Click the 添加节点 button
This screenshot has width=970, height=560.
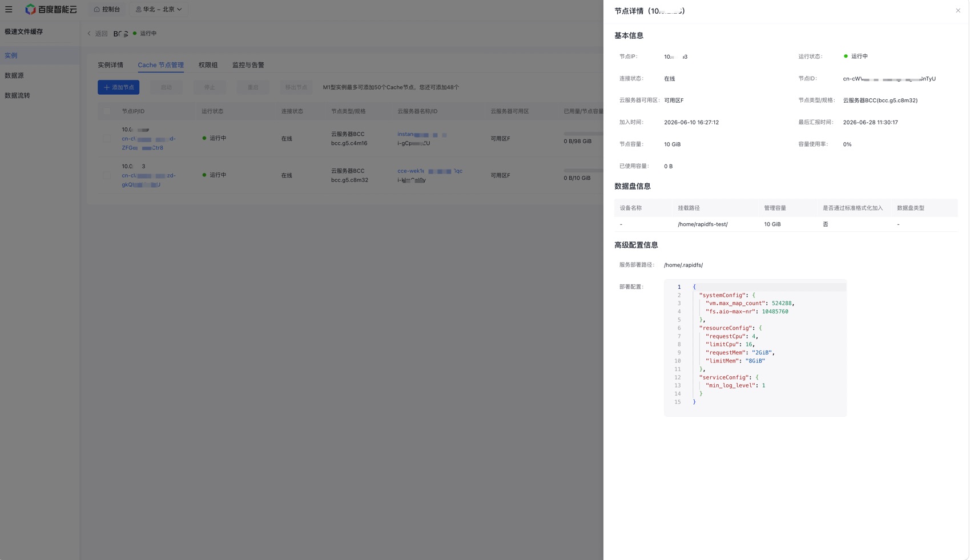point(119,87)
